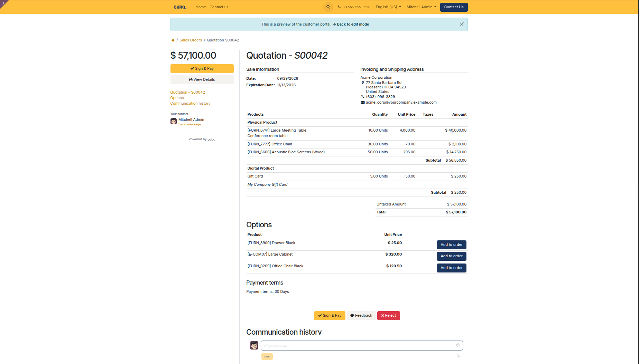
Task: Click the Total $ 57,100.00 amount
Action: 456,212
